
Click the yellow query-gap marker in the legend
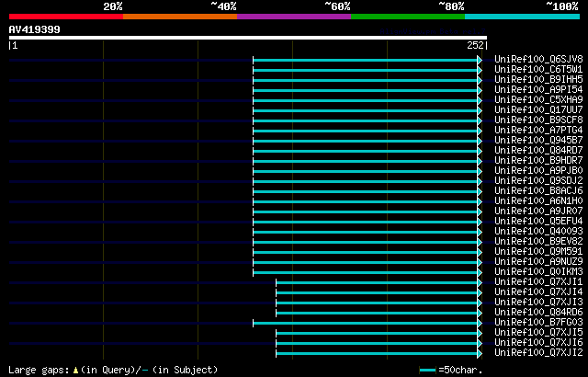75,371
